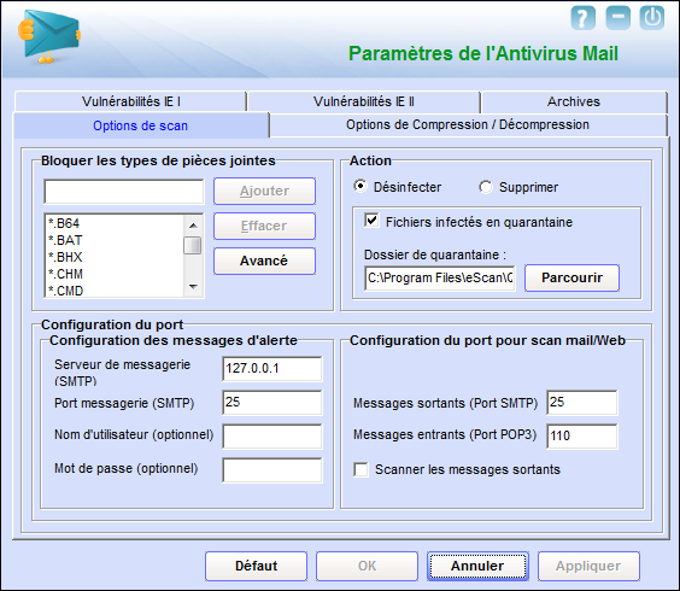Screen dimensions: 680x591
Task: Open the Archives tab
Action: 574,101
